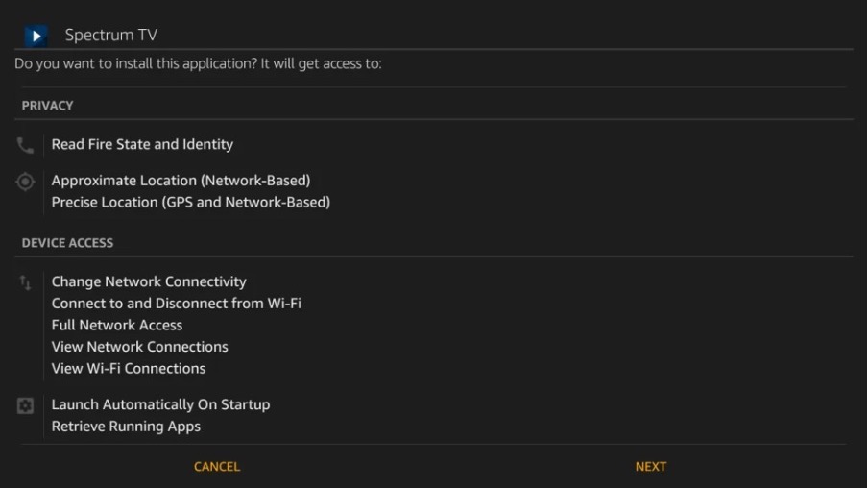
Task: Click the Change Network Connectivity permission
Action: click(149, 282)
